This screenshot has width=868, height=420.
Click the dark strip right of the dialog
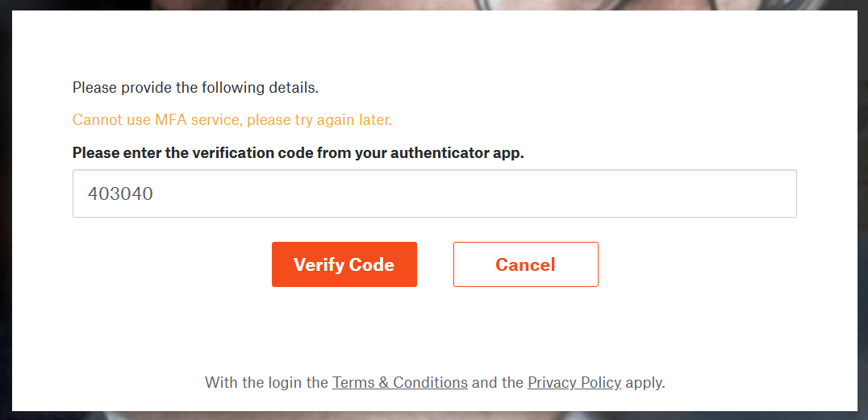point(862,210)
